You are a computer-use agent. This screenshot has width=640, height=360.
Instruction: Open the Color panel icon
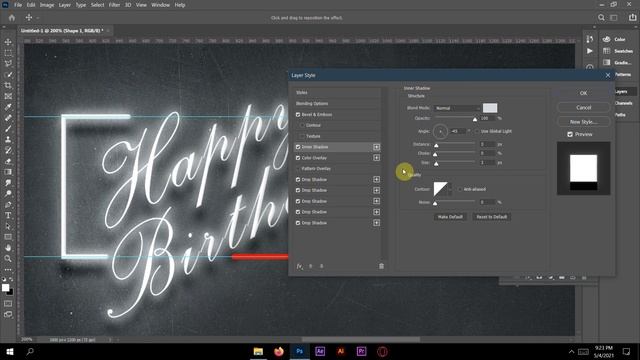coord(607,39)
